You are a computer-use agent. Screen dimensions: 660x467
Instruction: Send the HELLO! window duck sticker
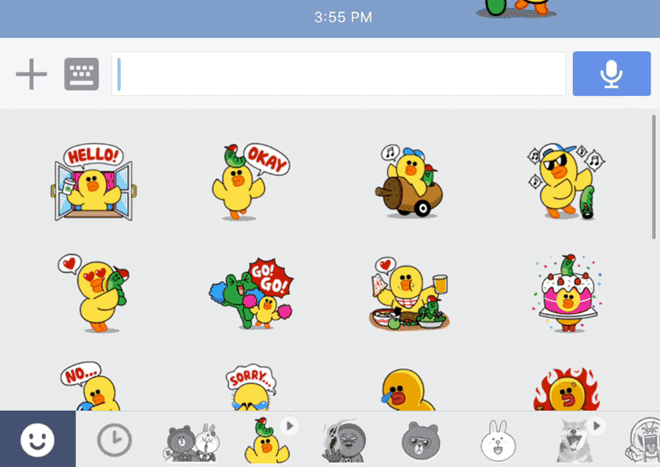[92, 184]
